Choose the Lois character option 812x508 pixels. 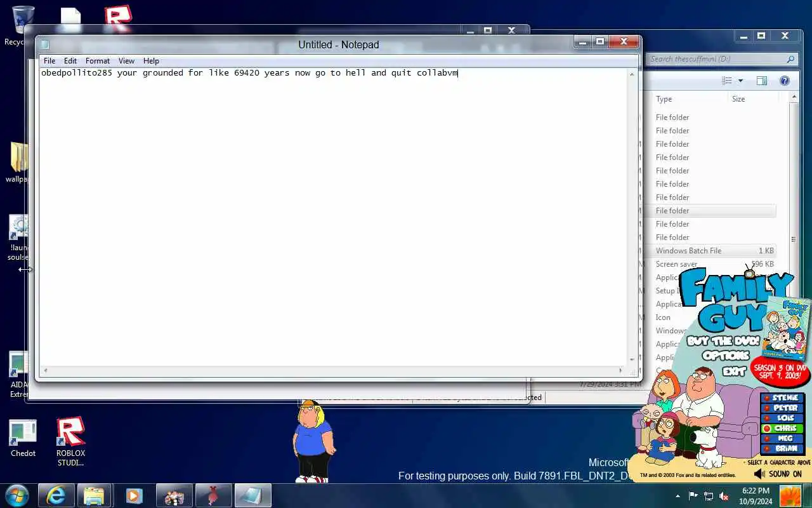[x=781, y=418]
